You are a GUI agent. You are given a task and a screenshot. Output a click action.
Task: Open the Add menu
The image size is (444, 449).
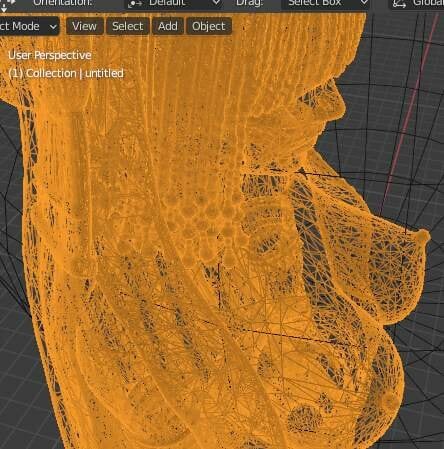pyautogui.click(x=168, y=26)
